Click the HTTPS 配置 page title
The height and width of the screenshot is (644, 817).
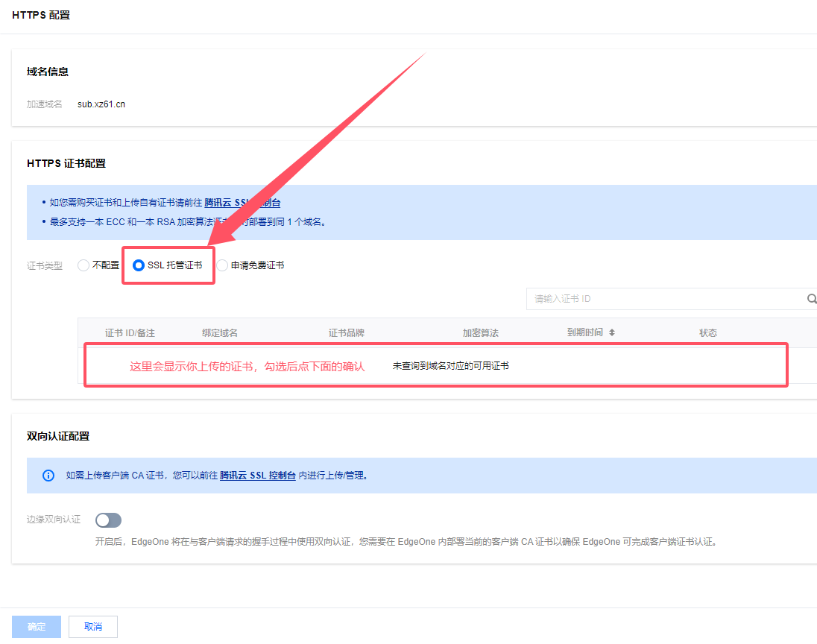(x=41, y=15)
